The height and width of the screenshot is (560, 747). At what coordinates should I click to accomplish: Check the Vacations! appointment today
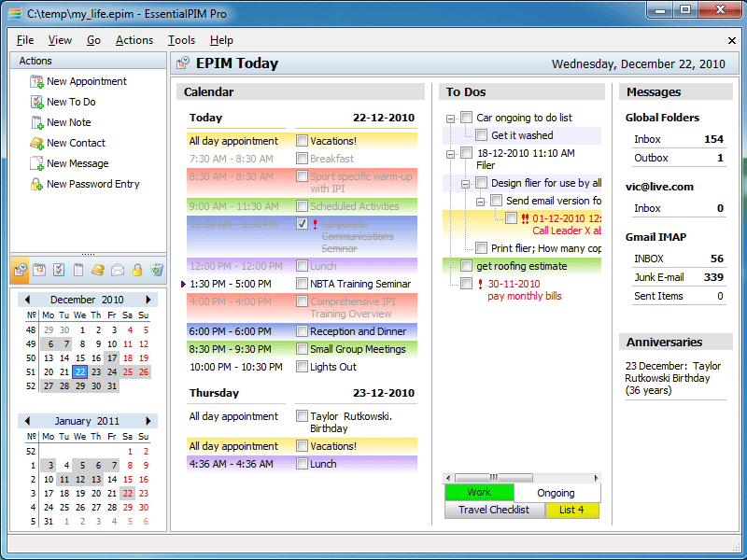pyautogui.click(x=302, y=141)
